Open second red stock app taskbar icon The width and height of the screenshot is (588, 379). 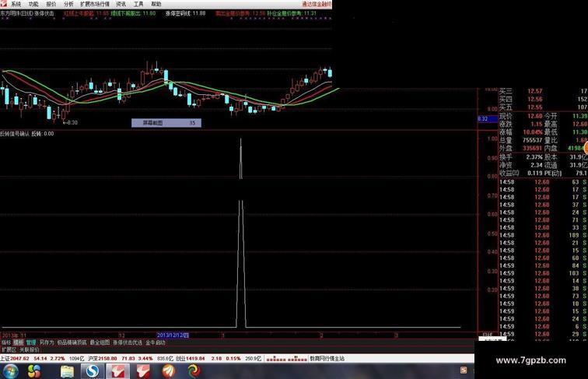tap(143, 371)
